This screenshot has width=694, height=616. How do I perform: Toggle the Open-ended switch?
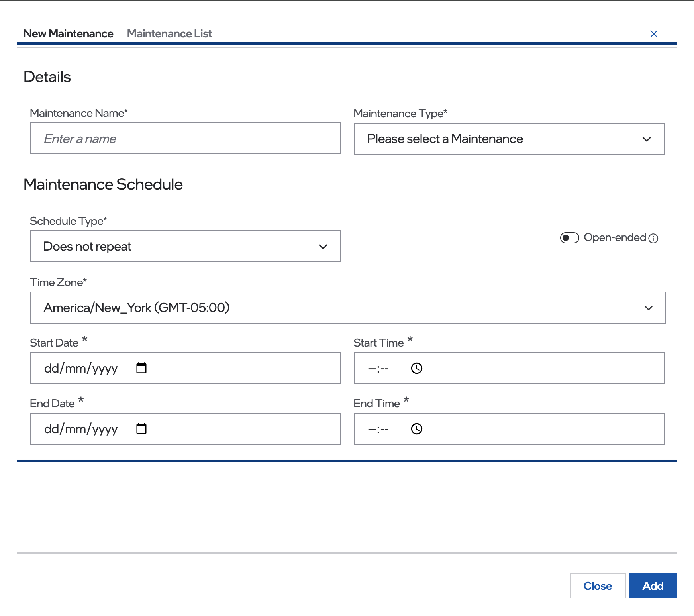tap(569, 238)
